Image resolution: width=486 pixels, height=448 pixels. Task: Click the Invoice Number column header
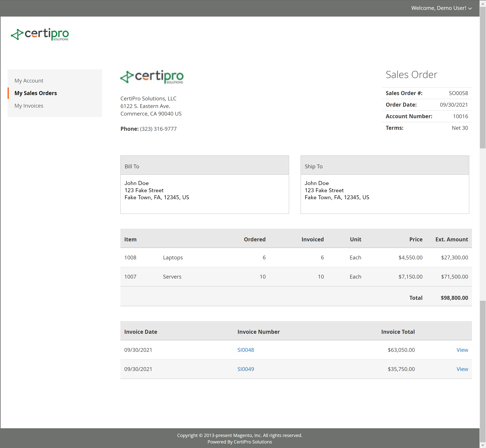[258, 332]
